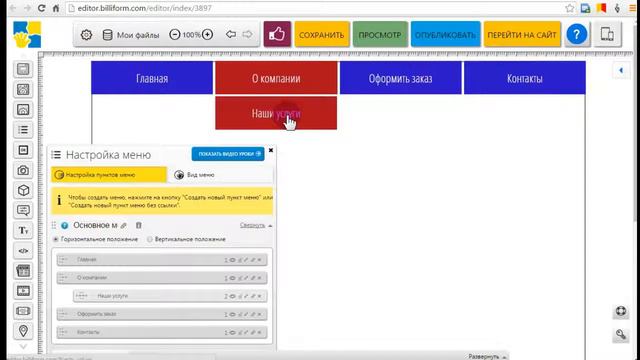Remove the Контакты item with its X
640x360 pixels.
[x=259, y=333]
